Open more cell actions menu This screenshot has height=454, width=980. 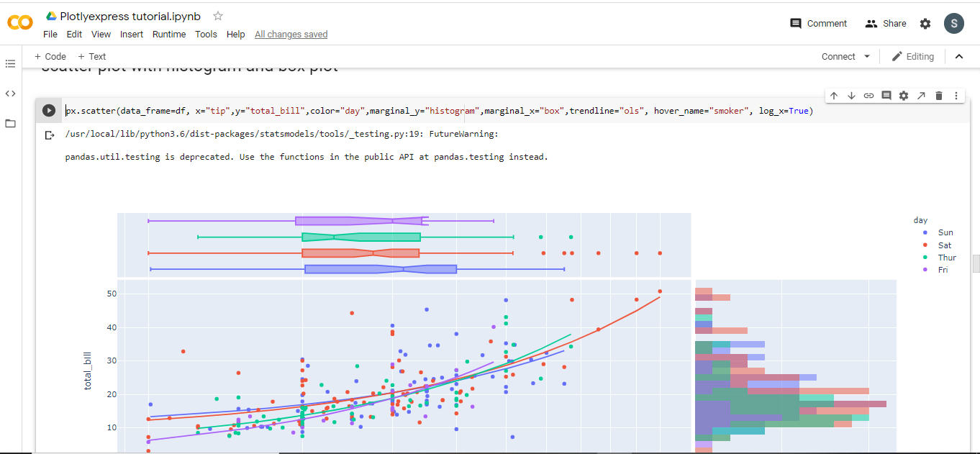pyautogui.click(x=956, y=96)
